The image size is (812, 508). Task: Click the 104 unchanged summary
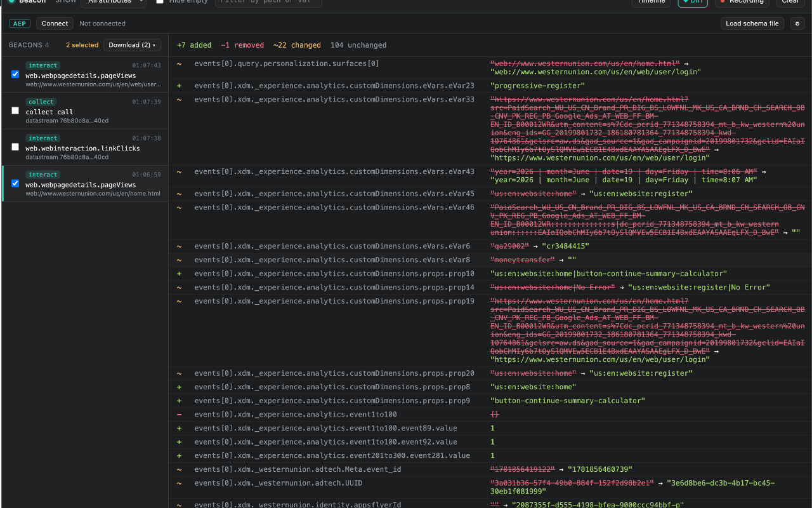coord(358,45)
